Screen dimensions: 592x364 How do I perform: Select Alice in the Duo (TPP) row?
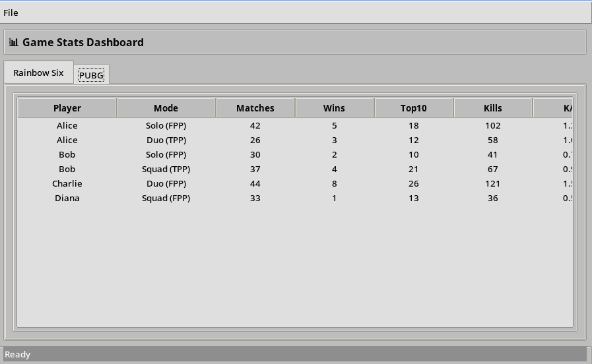point(67,140)
